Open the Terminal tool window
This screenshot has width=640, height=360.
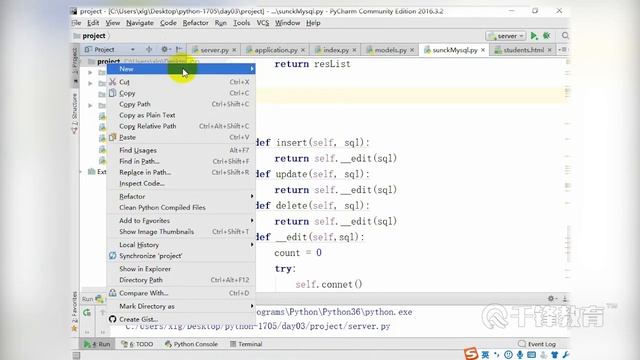pos(246,344)
